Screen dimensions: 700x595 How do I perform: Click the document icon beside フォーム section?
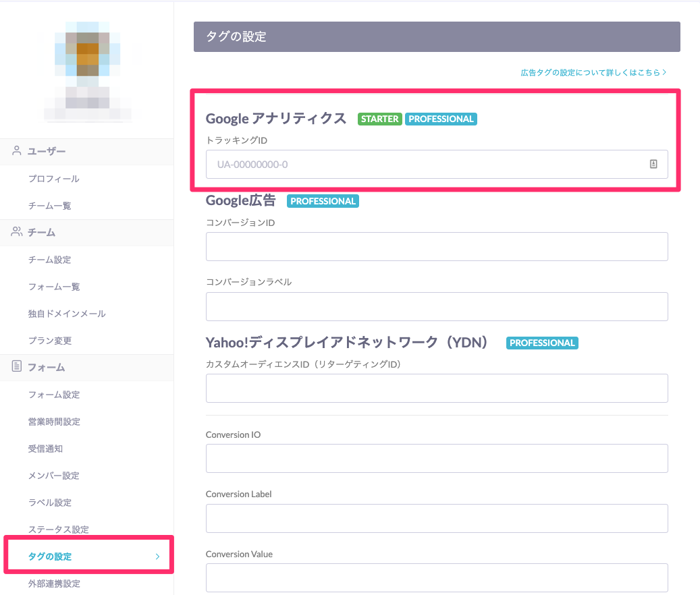(x=16, y=367)
